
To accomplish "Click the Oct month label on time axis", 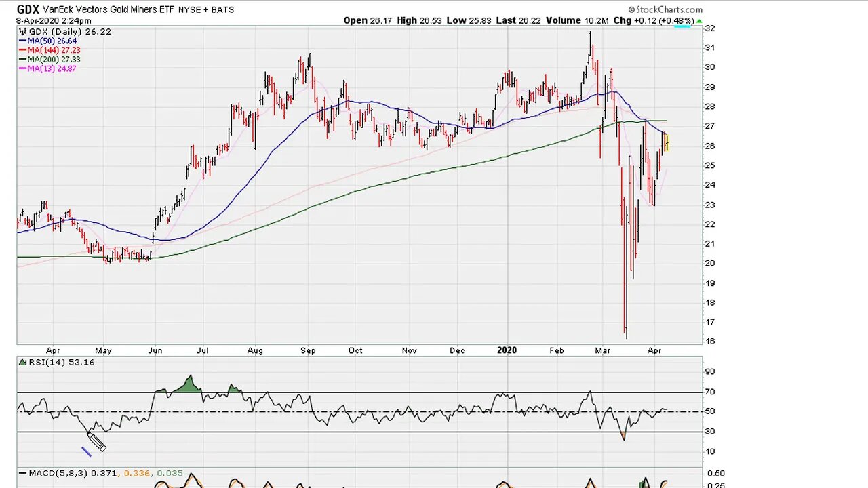I will [355, 350].
